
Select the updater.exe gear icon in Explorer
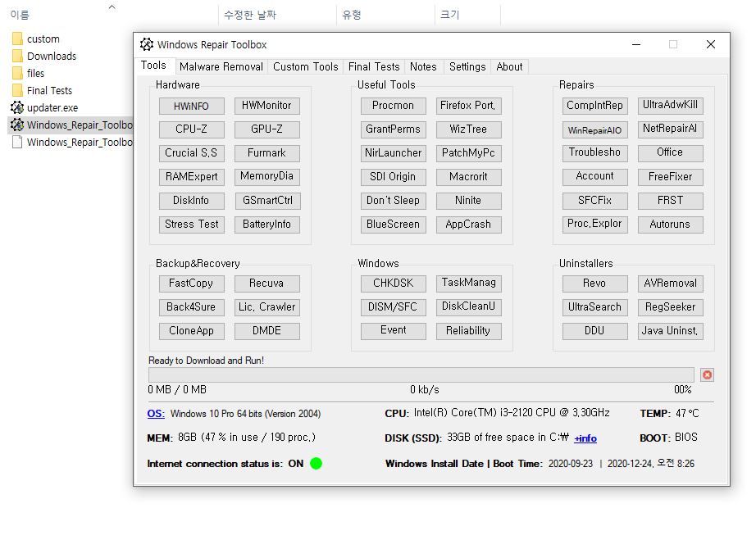pos(17,107)
